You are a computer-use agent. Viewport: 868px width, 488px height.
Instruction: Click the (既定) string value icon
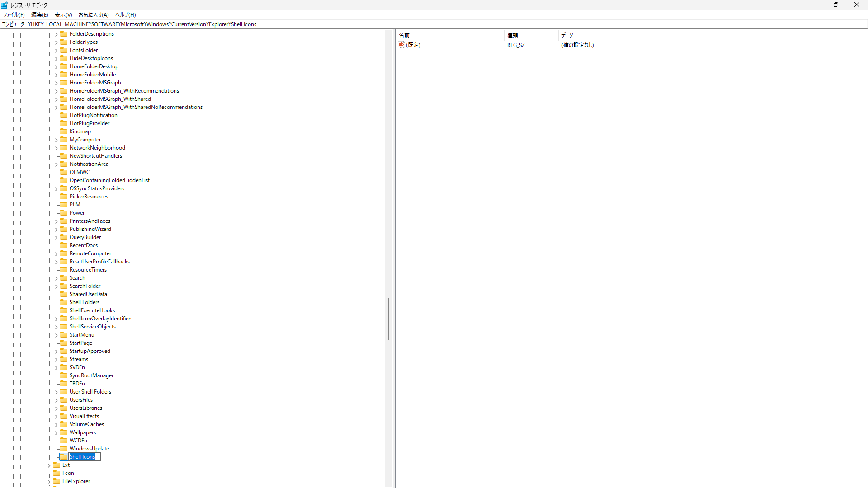point(401,45)
